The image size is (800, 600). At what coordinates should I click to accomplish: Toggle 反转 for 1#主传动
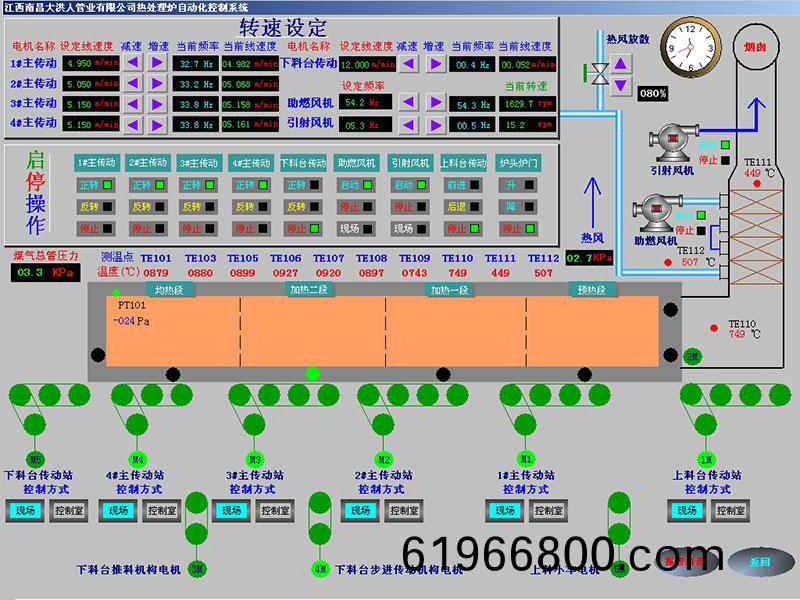[95, 207]
